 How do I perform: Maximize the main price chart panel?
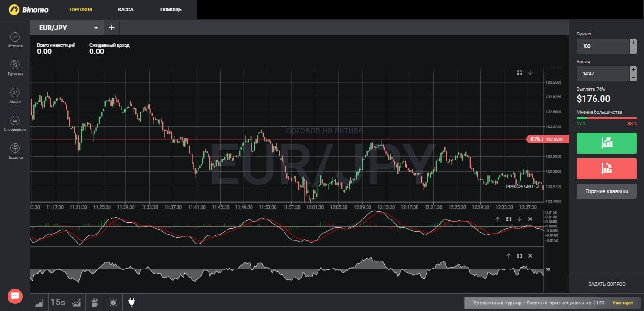click(519, 73)
